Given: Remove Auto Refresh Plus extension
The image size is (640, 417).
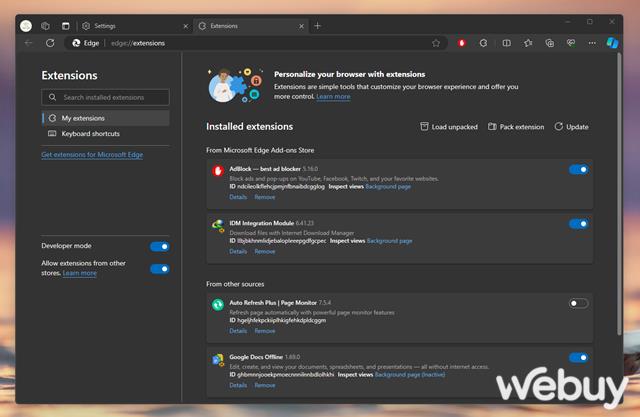Looking at the screenshot, I should [x=265, y=331].
